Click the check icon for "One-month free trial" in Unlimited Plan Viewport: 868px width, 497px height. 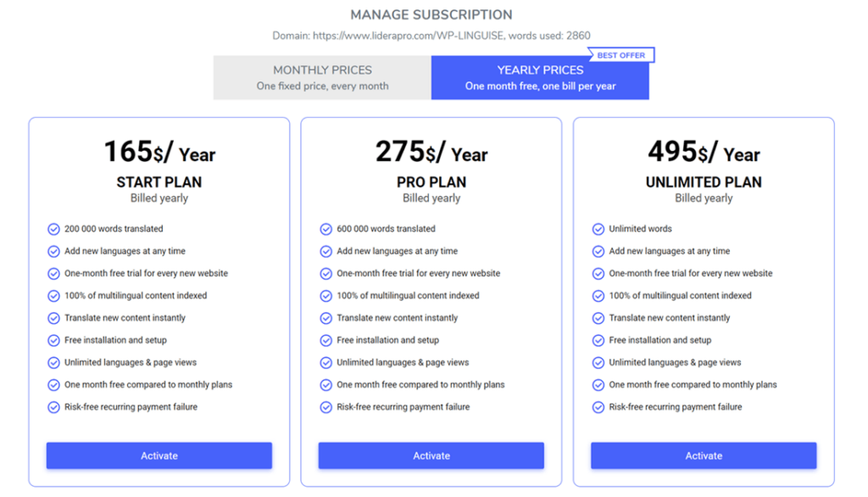(598, 273)
